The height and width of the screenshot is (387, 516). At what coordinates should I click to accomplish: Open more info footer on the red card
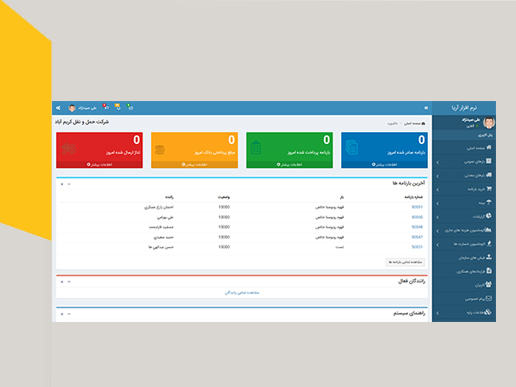99,165
